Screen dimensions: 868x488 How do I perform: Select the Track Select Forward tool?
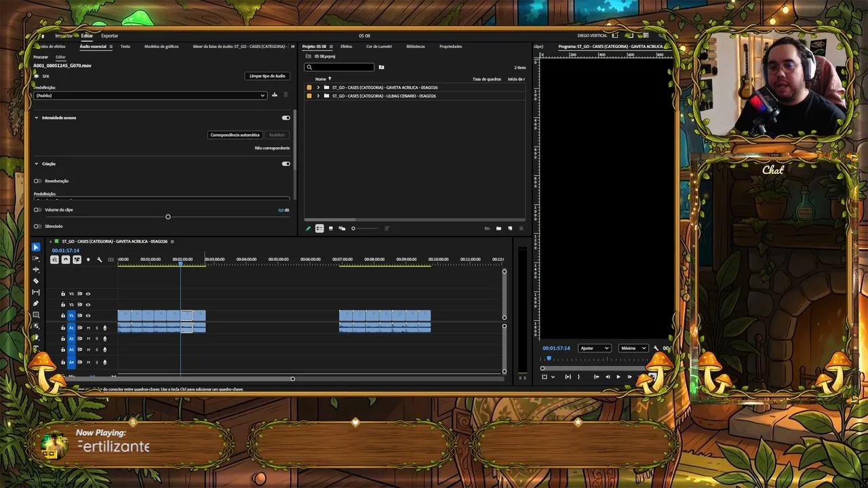tap(36, 258)
